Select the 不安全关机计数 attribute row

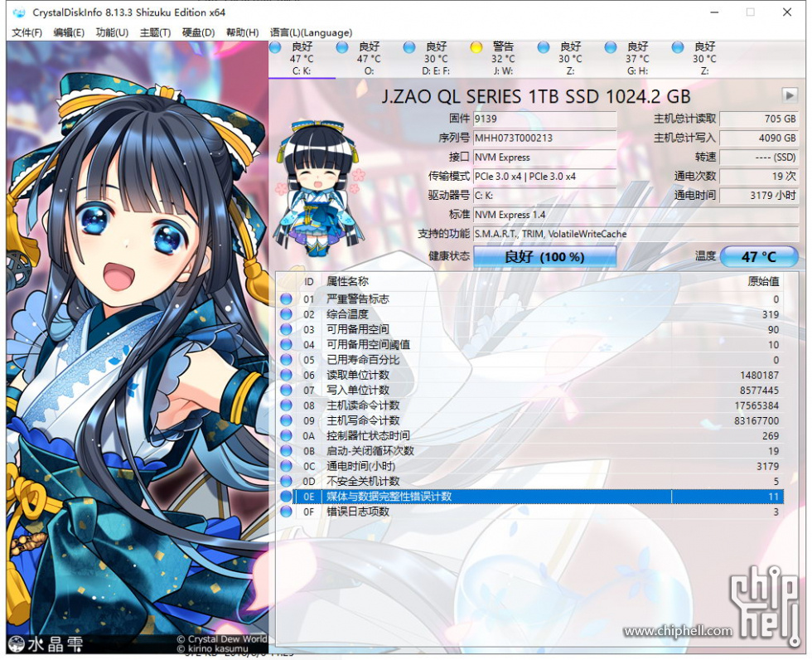click(529, 481)
